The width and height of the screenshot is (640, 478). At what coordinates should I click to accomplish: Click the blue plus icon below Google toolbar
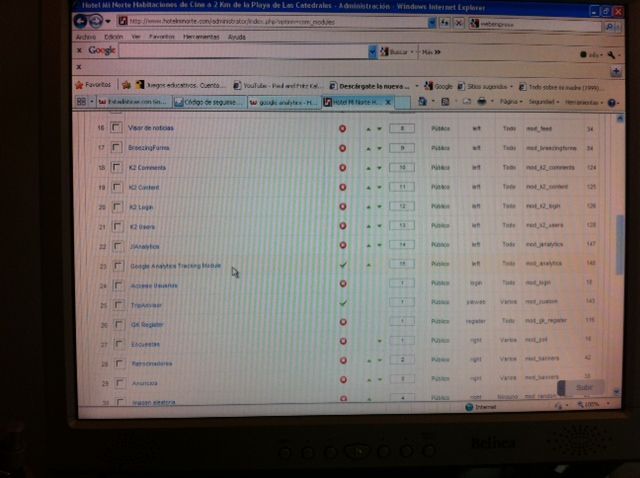pyautogui.click(x=616, y=72)
